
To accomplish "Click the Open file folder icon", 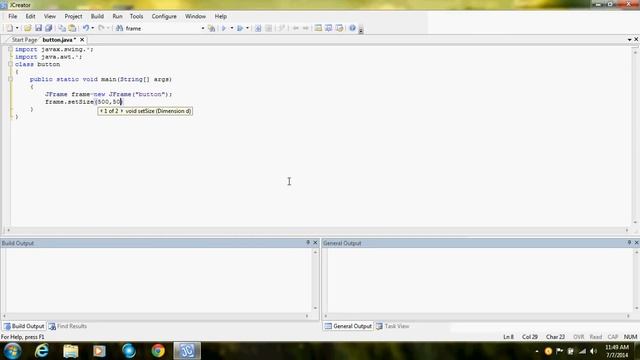I will [27, 28].
